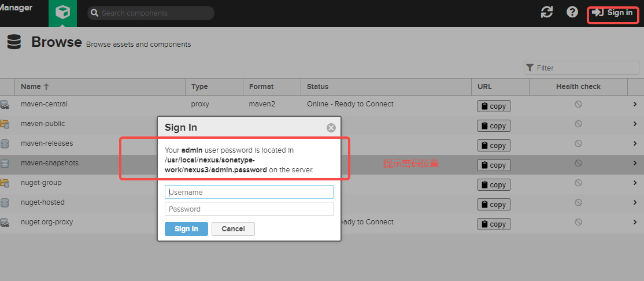Click the nuget-hosted repository icon

(5, 202)
